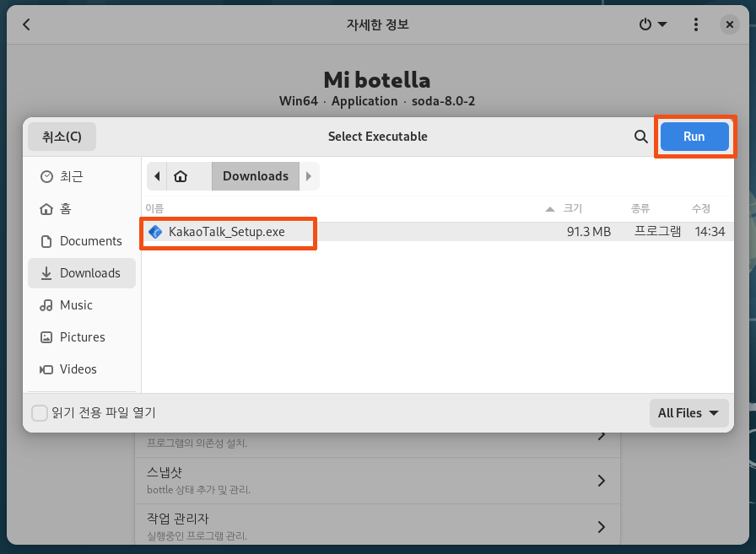Navigate path bar forward arrow

(309, 176)
